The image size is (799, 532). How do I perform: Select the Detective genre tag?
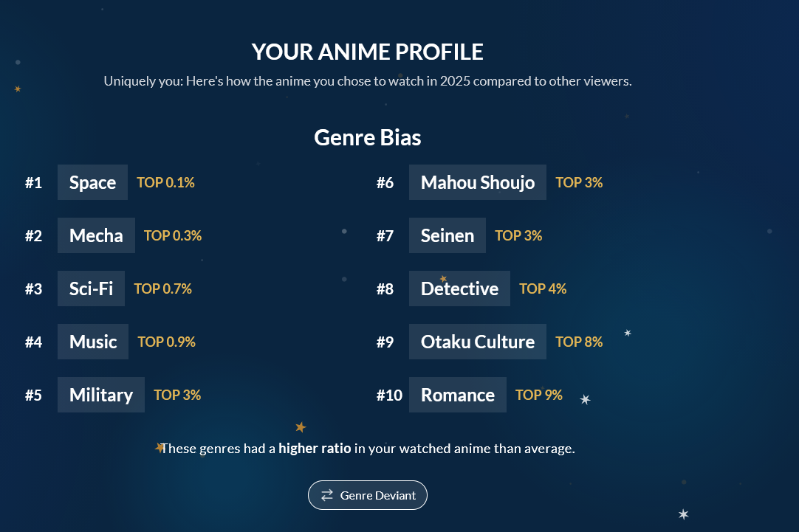pos(459,289)
